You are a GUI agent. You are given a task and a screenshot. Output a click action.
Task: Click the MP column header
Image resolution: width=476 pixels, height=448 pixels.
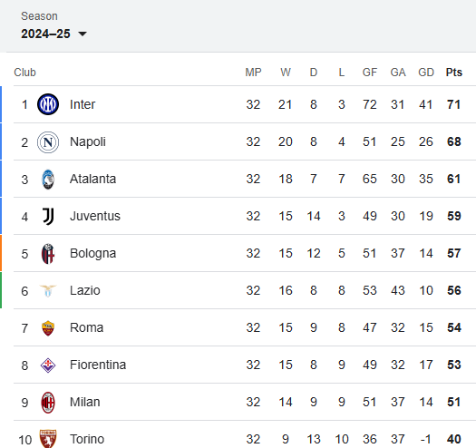(253, 73)
